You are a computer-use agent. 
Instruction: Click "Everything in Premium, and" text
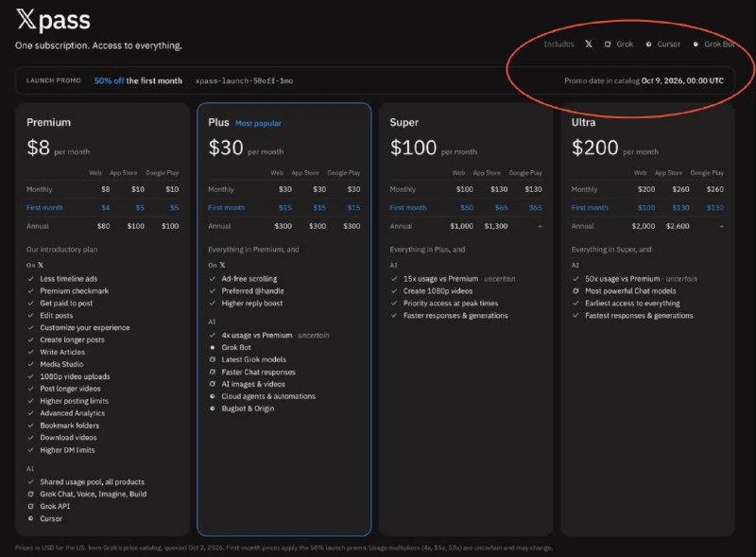coord(253,250)
